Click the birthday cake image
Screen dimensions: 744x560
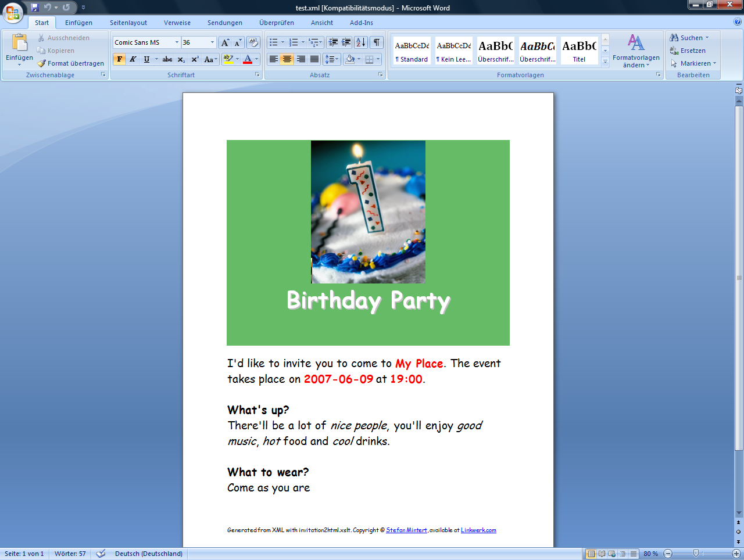[368, 212]
